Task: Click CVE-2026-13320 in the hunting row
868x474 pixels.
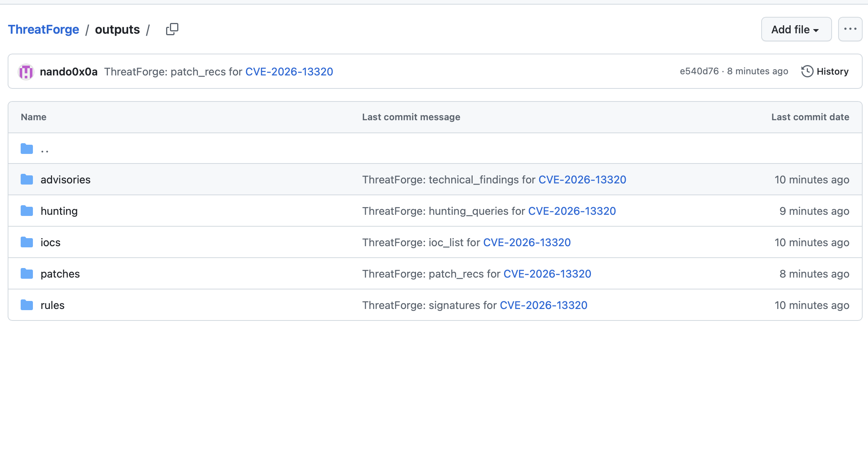Action: pos(572,211)
